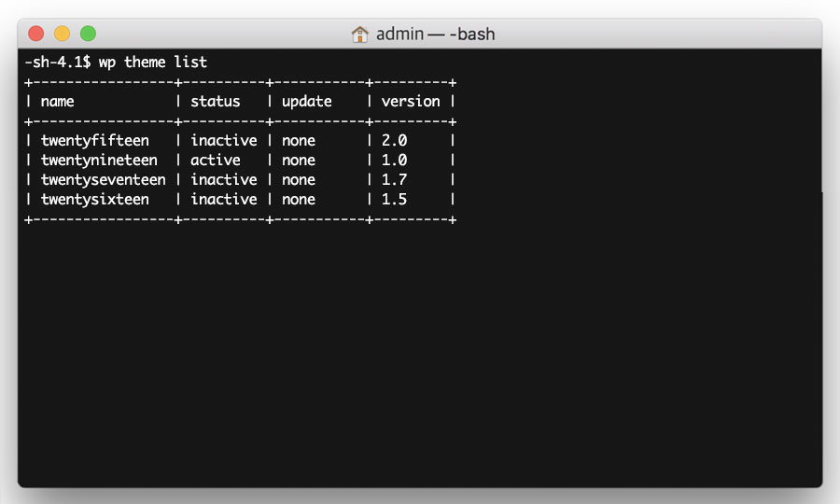Click 'none' update value for twentyseventeen
Screen dimensions: 840x504
(299, 180)
